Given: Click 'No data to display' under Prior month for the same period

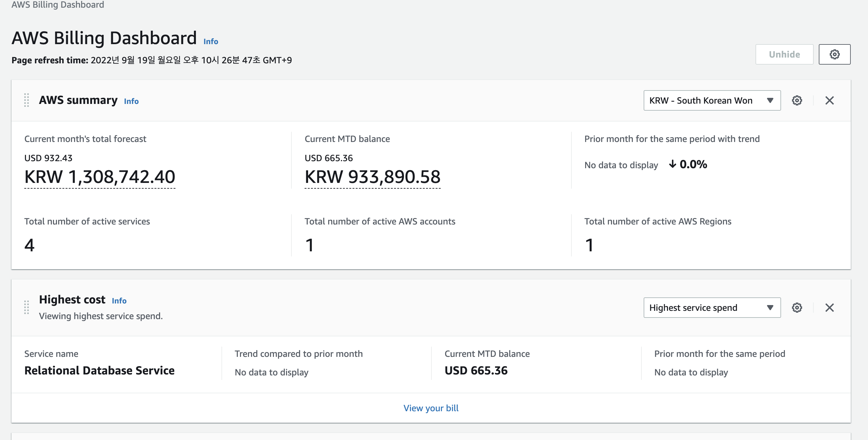Looking at the screenshot, I should (691, 372).
